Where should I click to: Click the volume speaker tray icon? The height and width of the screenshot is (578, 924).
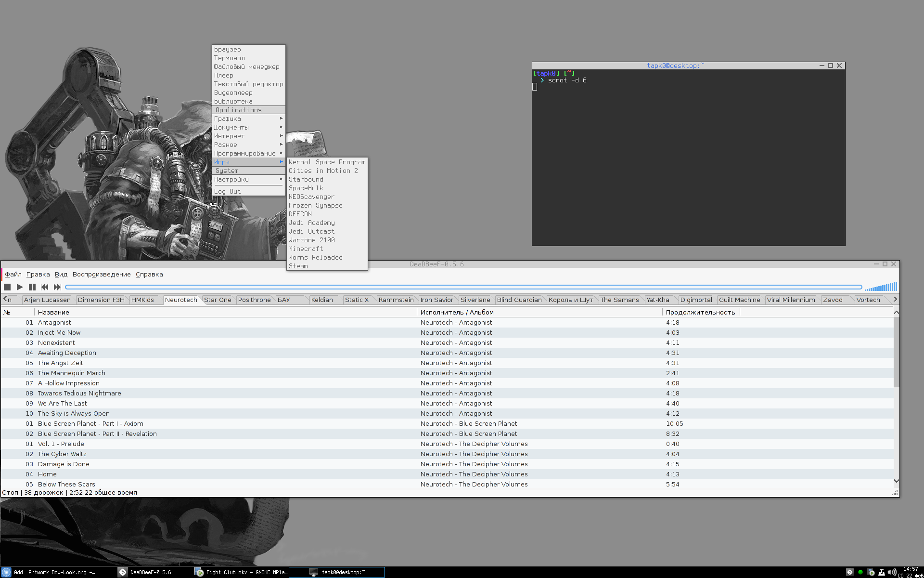(x=892, y=572)
